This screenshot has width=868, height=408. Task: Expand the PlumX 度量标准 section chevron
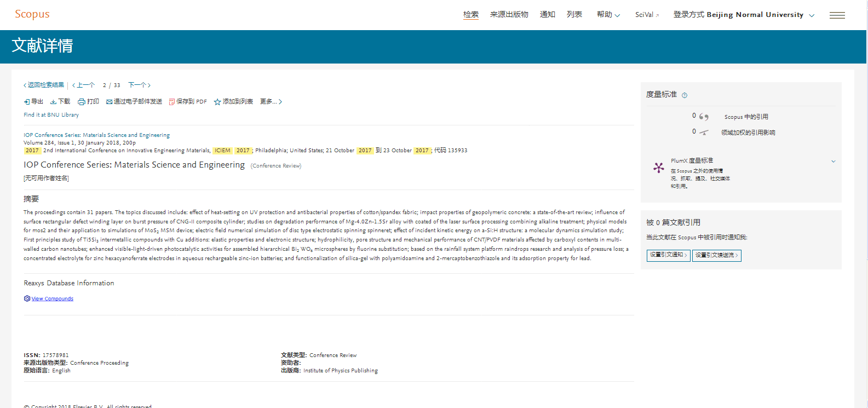pos(833,161)
